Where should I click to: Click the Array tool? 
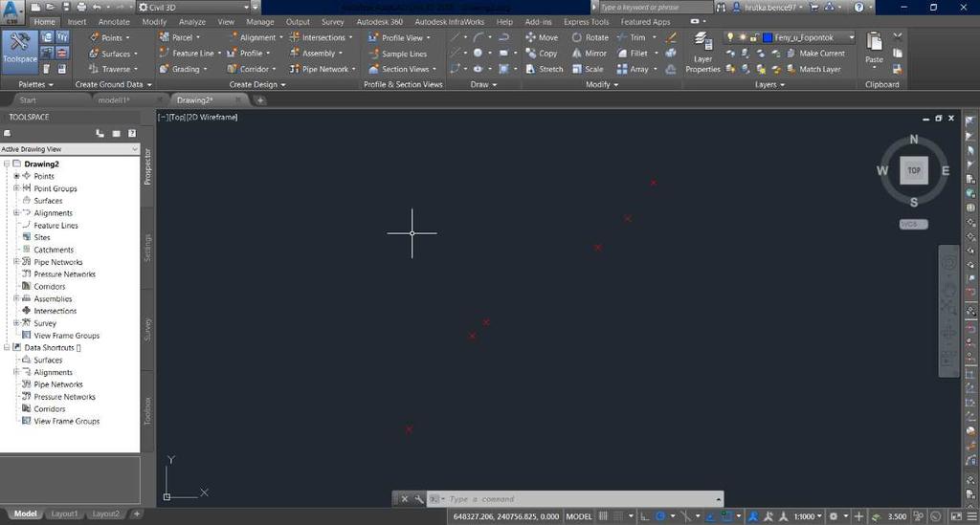[633, 69]
